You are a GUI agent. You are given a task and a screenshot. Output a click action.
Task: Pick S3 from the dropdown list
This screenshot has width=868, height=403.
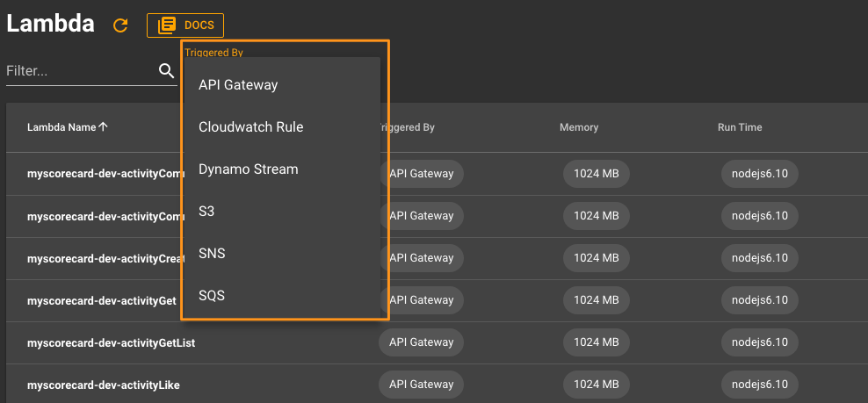pos(280,212)
